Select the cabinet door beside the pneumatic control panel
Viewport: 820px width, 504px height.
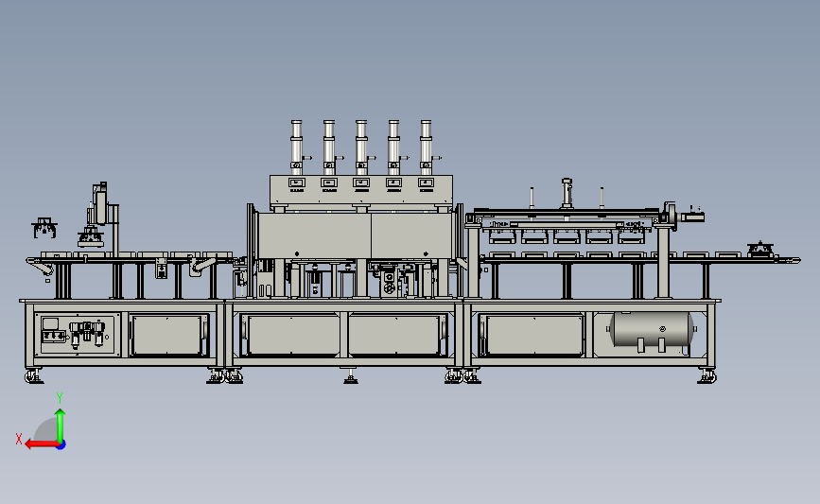tap(168, 335)
